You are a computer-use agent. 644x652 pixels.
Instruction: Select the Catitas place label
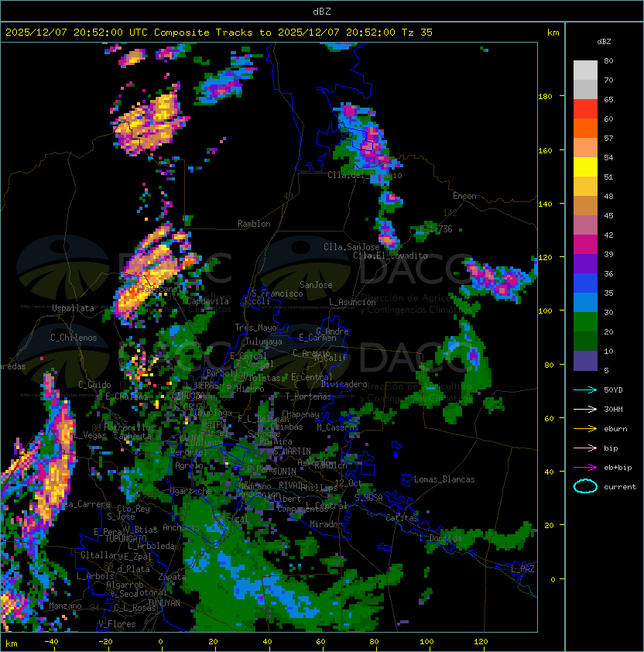[402, 519]
